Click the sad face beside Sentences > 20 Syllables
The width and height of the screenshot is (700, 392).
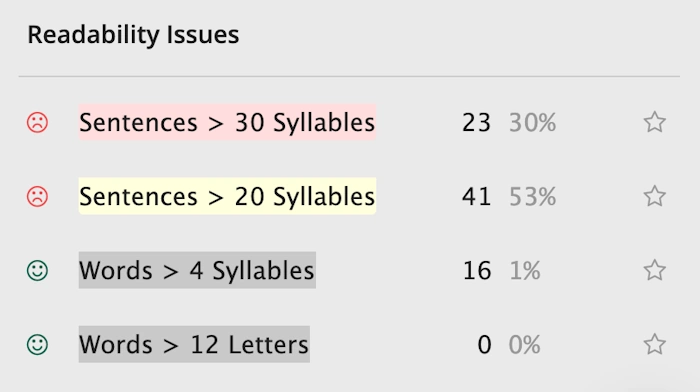37,196
